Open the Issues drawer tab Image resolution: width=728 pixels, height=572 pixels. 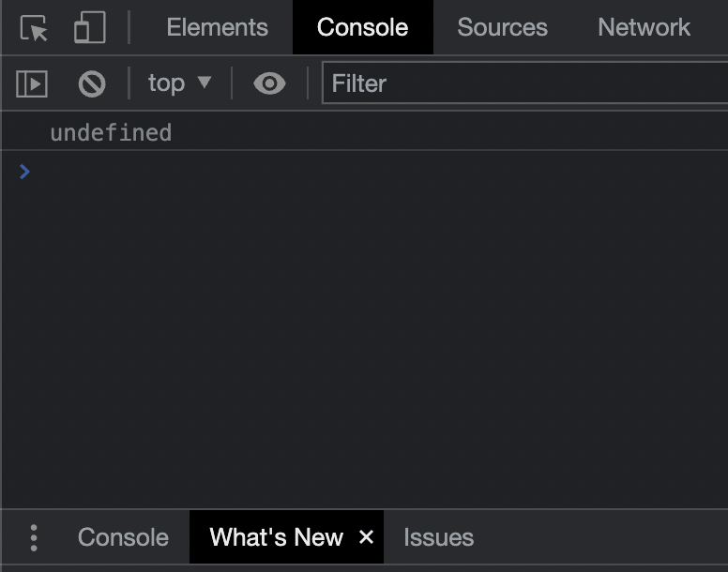click(x=438, y=537)
